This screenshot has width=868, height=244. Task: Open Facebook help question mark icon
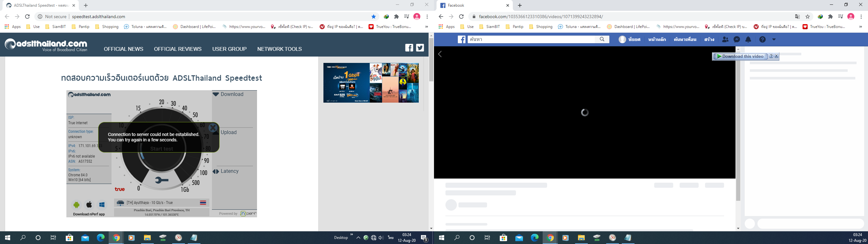[763, 39]
